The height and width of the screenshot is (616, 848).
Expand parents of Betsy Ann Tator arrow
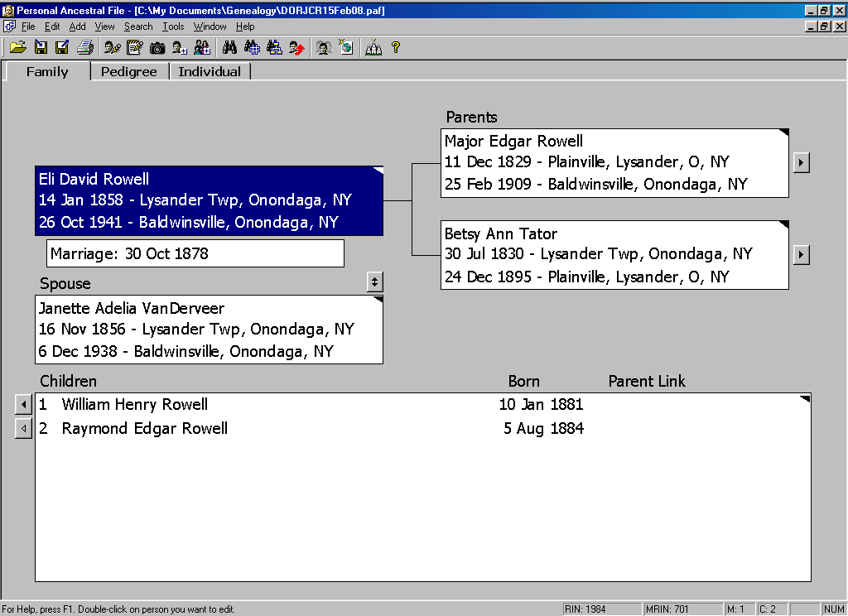801,254
